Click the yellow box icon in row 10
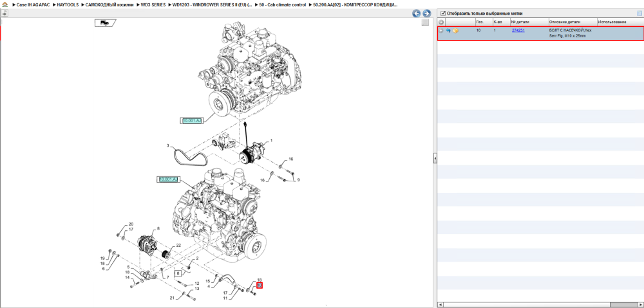Screen dimensions: 644x308 455,31
